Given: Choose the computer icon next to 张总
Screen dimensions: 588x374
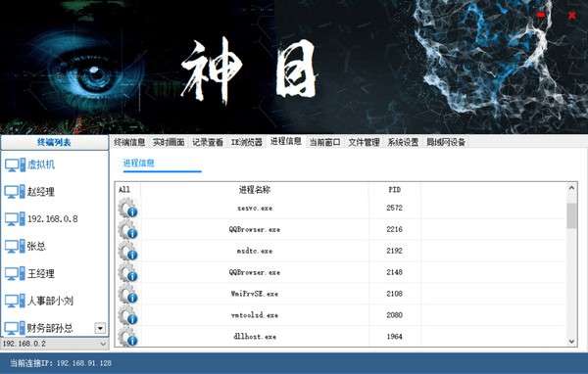Looking at the screenshot, I should pyautogui.click(x=15, y=246).
